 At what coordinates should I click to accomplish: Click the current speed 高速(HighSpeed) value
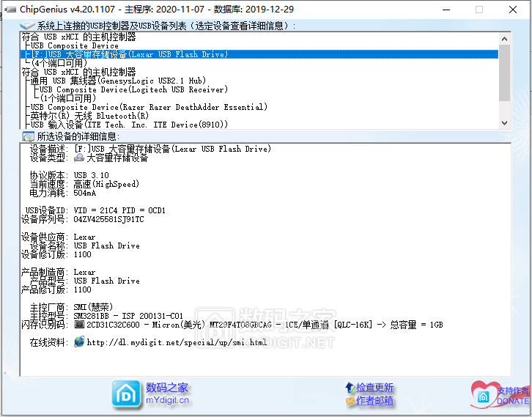(x=106, y=184)
